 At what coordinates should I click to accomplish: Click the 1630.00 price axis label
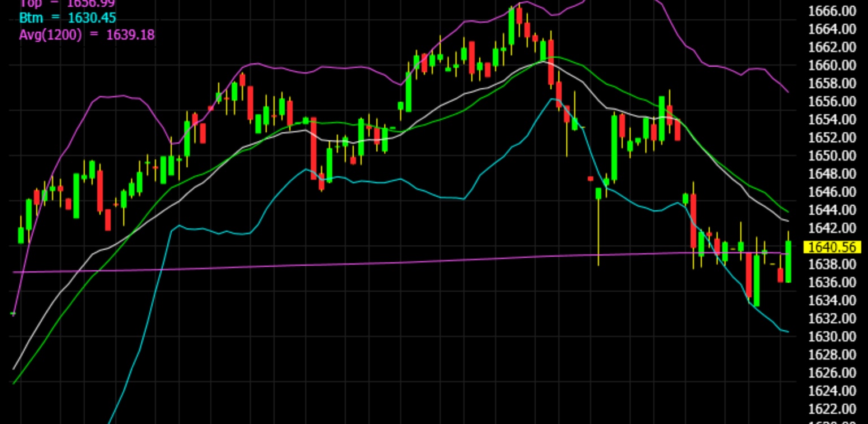[832, 336]
